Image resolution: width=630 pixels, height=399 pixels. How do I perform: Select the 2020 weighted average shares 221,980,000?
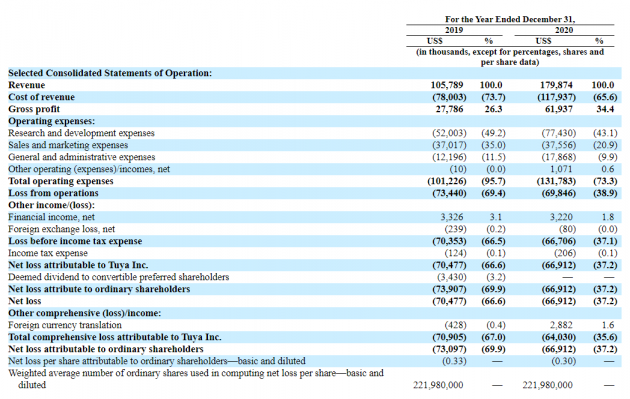click(547, 385)
